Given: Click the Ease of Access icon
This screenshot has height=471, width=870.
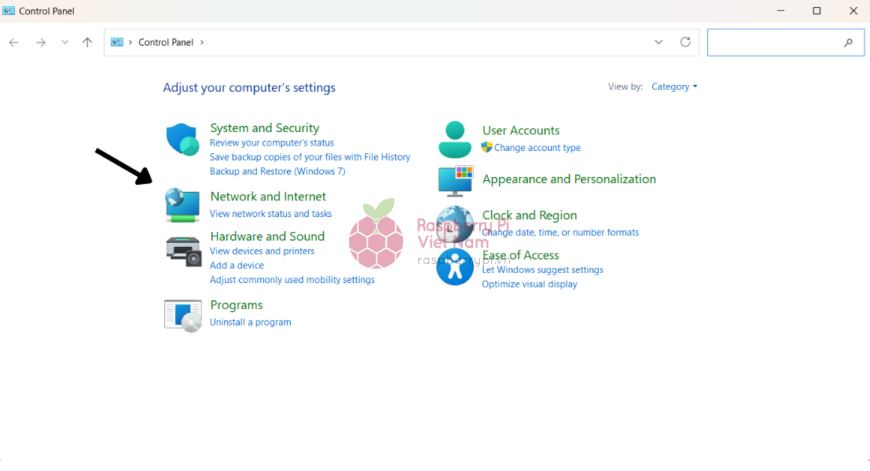Looking at the screenshot, I should point(455,267).
